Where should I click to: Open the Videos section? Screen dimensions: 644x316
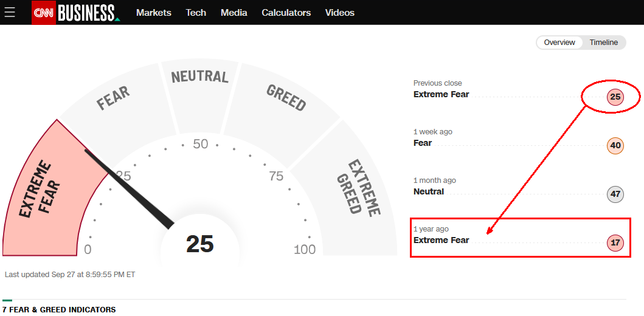pyautogui.click(x=340, y=12)
